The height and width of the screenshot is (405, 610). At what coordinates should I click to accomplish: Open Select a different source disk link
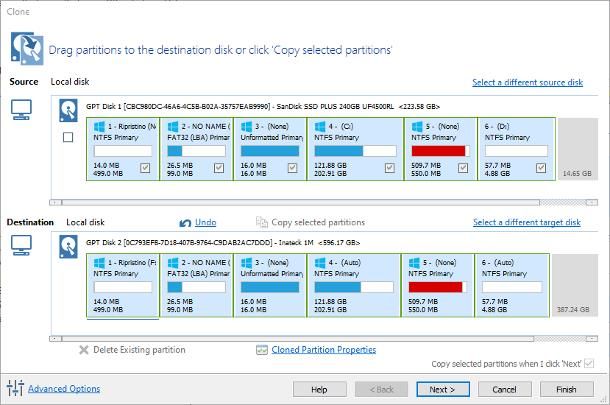(526, 83)
